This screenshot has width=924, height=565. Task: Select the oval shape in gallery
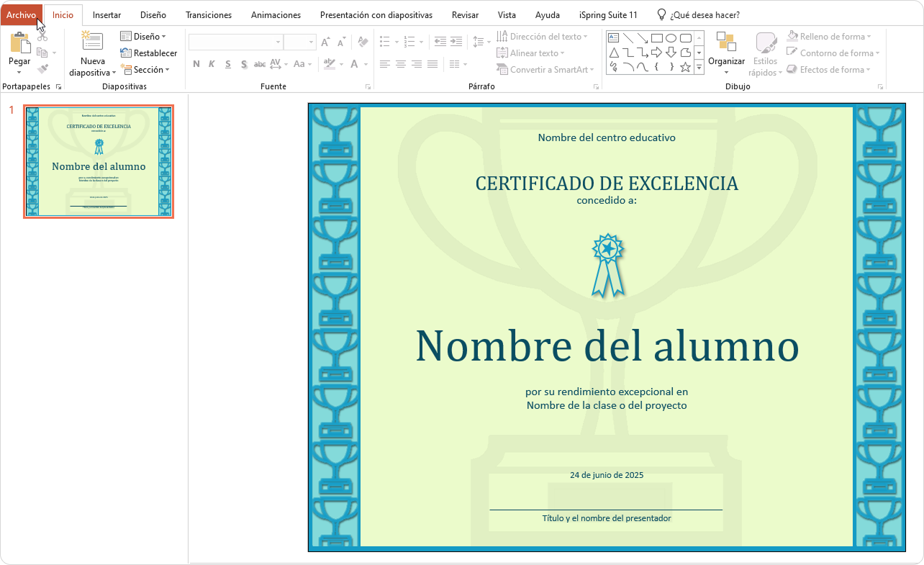tap(671, 37)
